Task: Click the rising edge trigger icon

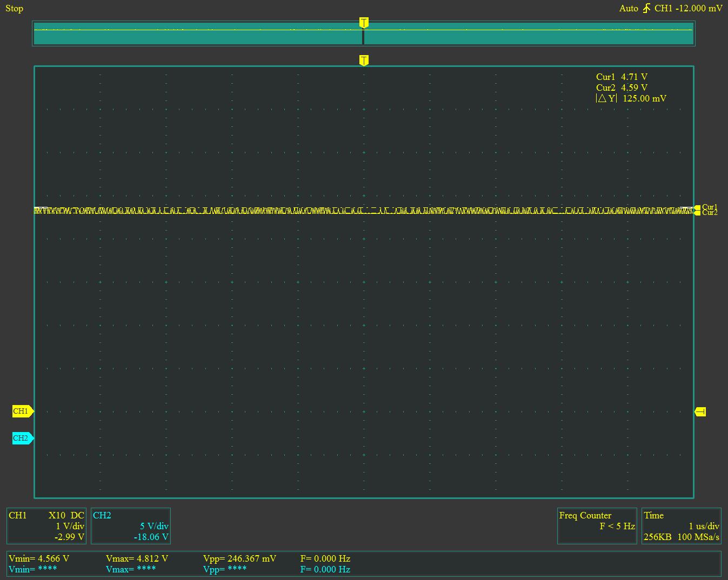Action: [x=646, y=9]
